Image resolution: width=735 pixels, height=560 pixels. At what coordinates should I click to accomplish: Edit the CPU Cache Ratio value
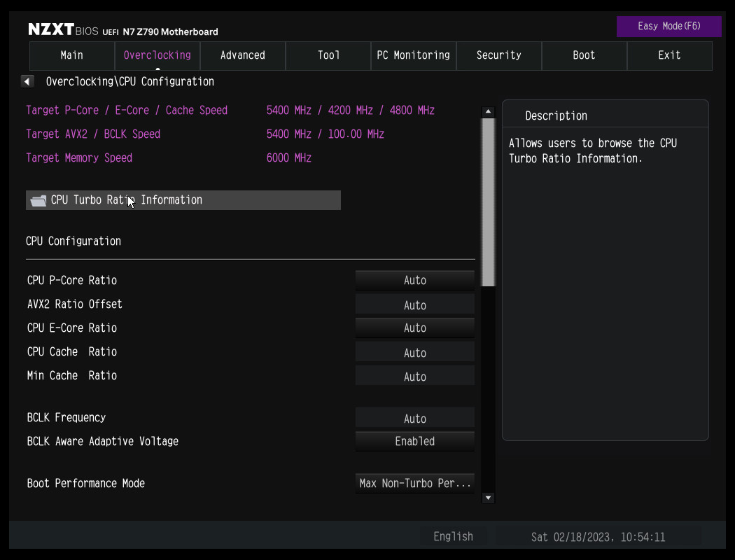pos(414,353)
